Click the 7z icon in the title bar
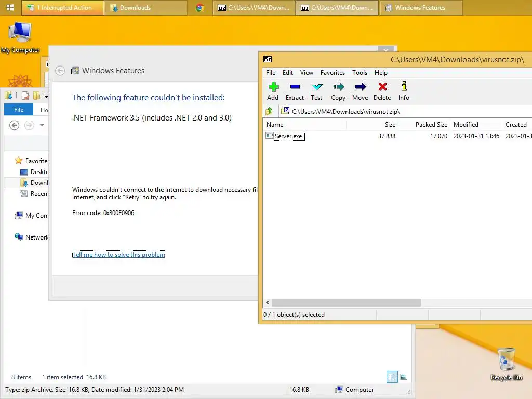532x399 pixels. pos(268,59)
